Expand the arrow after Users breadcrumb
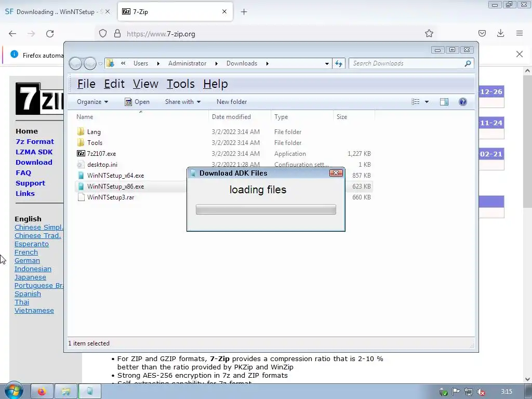 click(x=158, y=63)
